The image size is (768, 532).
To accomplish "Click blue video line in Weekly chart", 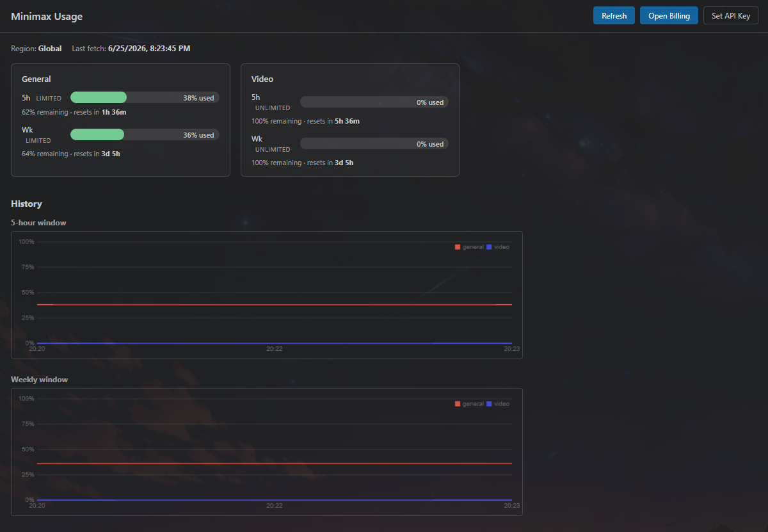I will pyautogui.click(x=275, y=500).
